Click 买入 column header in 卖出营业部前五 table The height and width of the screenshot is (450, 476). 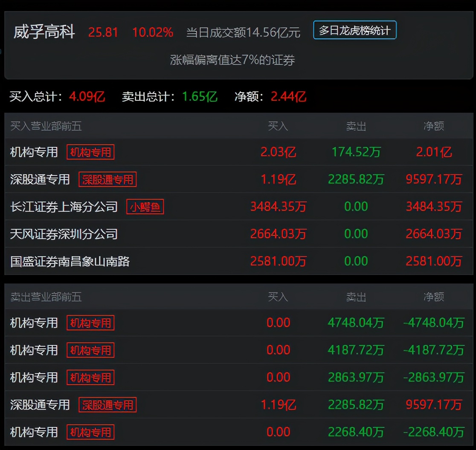click(x=278, y=297)
